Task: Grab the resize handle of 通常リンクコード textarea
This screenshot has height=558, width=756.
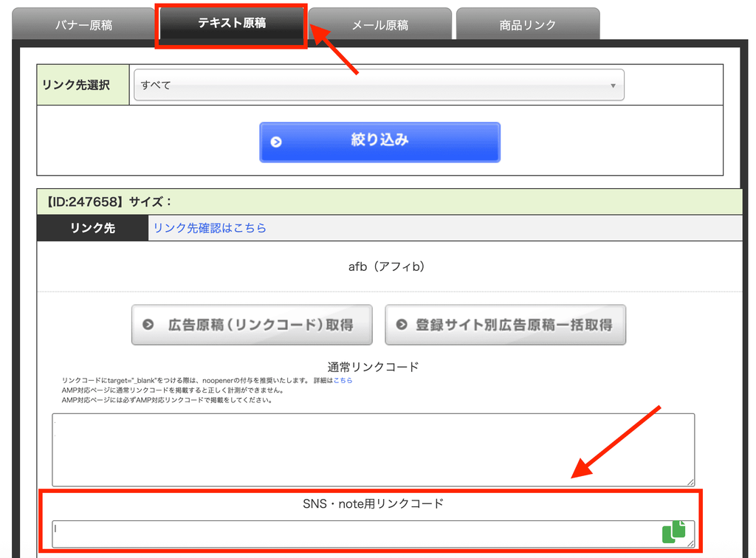Action: pos(690,482)
